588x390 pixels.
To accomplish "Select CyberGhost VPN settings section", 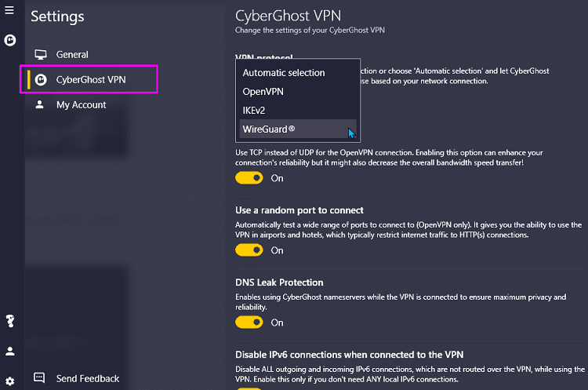I will [x=89, y=79].
